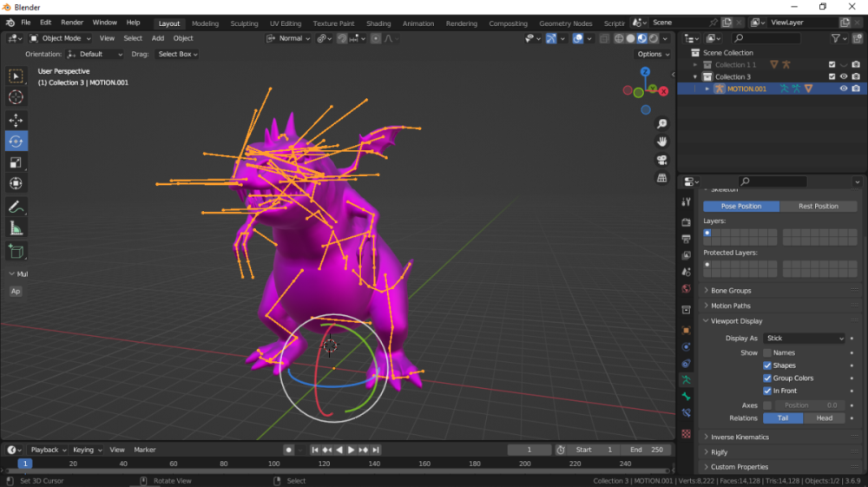The width and height of the screenshot is (868, 487).
Task: Open the Playback popover
Action: click(x=48, y=450)
